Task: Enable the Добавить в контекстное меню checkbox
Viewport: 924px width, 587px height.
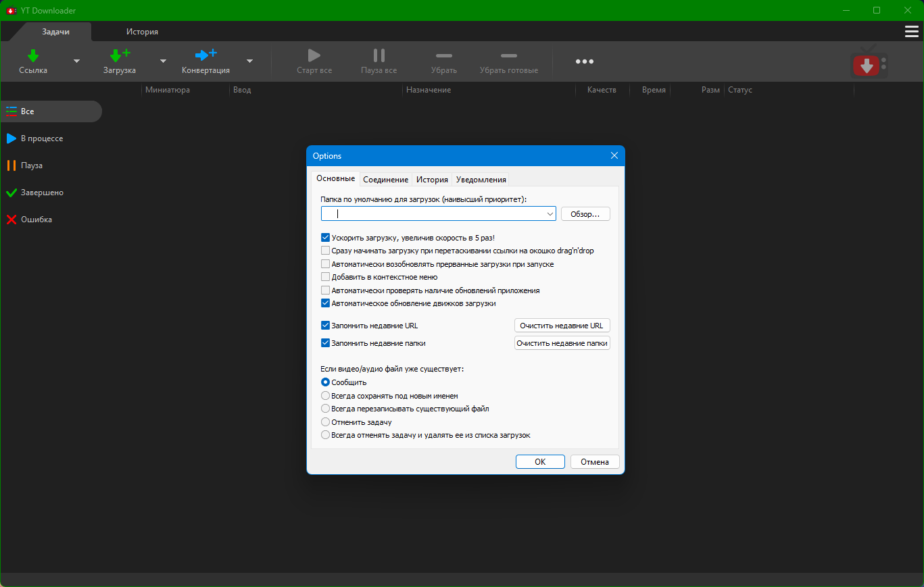Action: 326,277
